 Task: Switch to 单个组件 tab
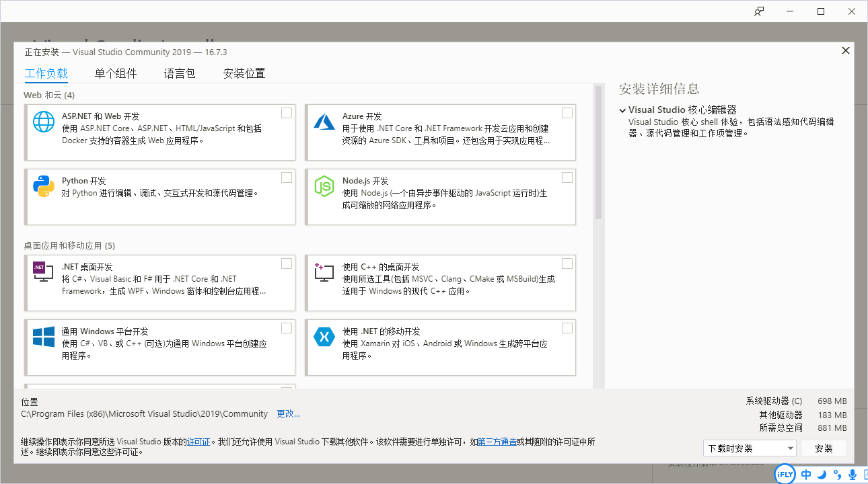pos(116,73)
